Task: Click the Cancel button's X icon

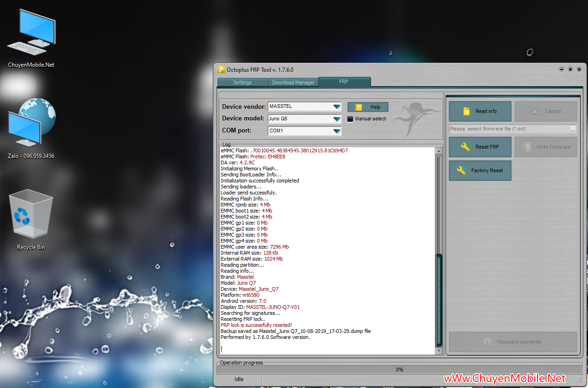Action: [x=535, y=111]
